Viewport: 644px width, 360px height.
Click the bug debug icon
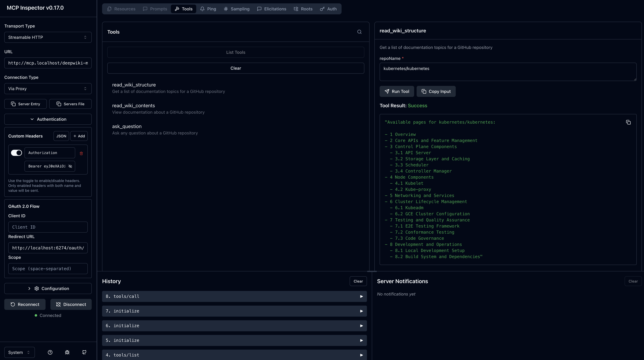(x=67, y=352)
